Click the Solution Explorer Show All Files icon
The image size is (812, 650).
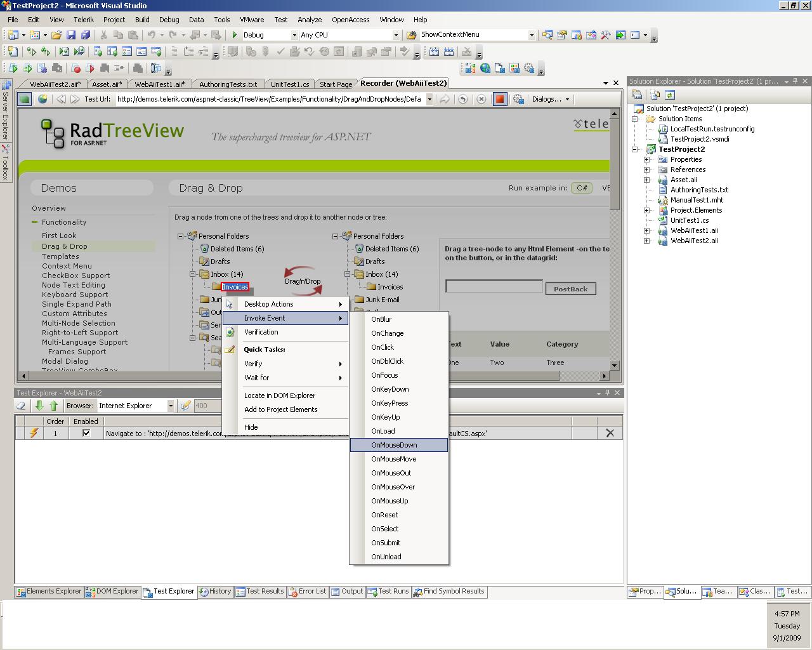(655, 95)
